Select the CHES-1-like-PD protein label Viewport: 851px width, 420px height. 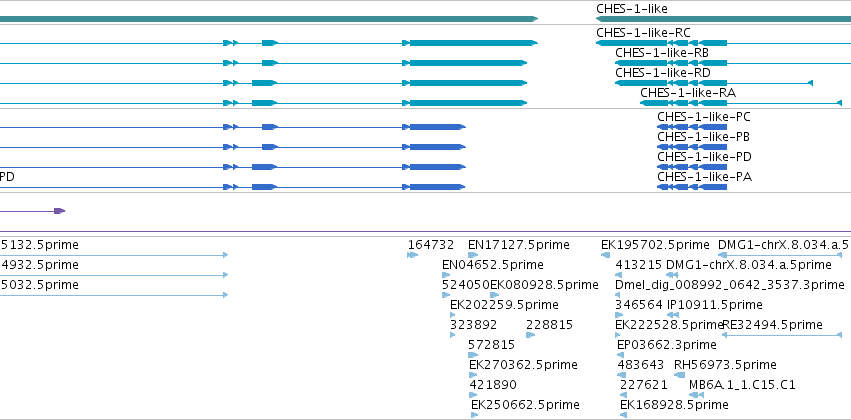704,157
